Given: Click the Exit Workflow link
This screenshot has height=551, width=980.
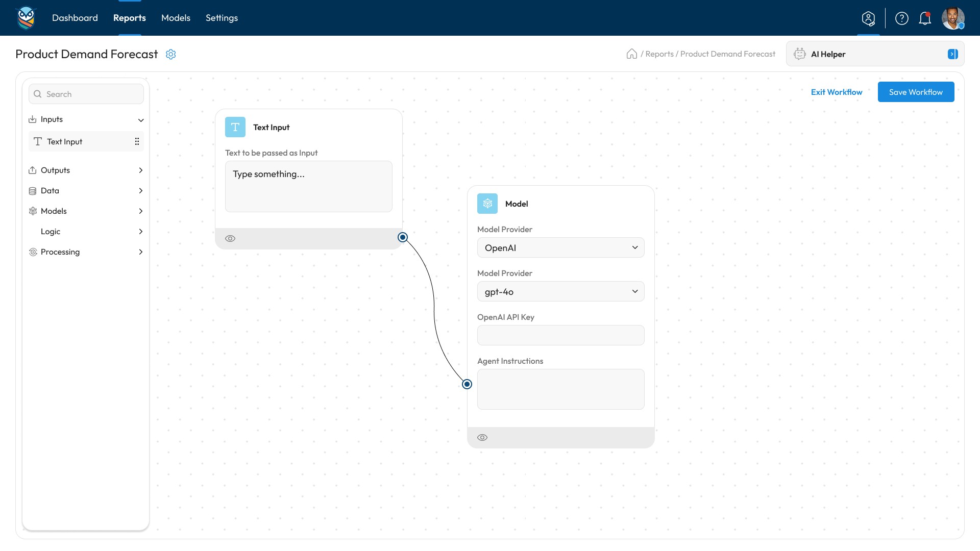Looking at the screenshot, I should 837,92.
